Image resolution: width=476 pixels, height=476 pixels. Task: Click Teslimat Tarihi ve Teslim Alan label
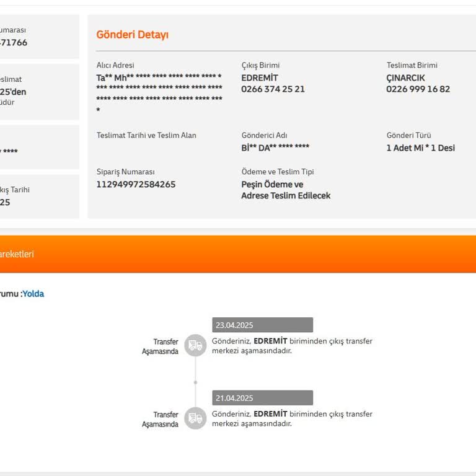(x=146, y=135)
